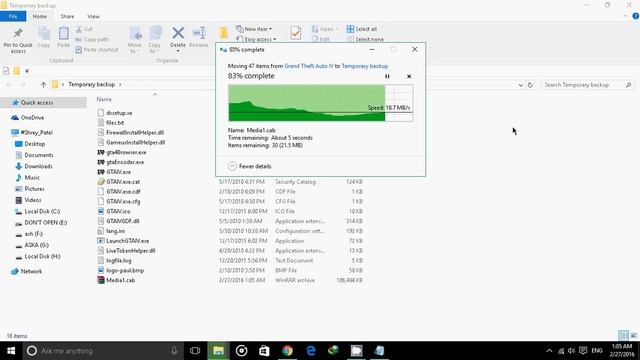Sort by the Name column header
This screenshot has height=360, width=640.
coord(104,99)
